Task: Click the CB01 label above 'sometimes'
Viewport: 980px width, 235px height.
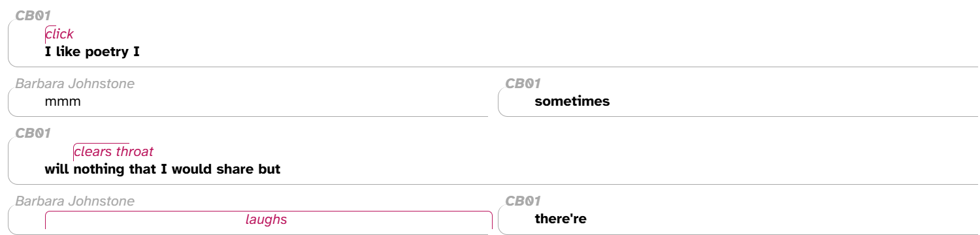Action: click(523, 83)
